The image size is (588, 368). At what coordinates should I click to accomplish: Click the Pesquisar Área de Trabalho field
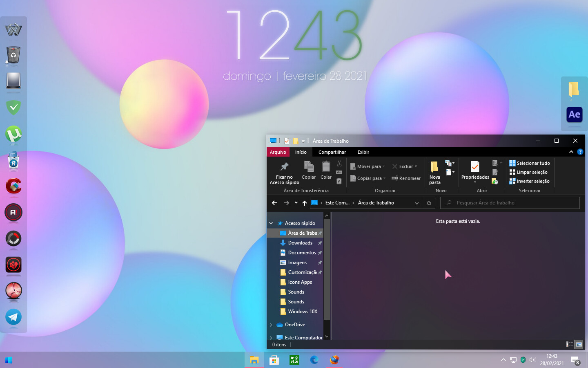coord(510,203)
